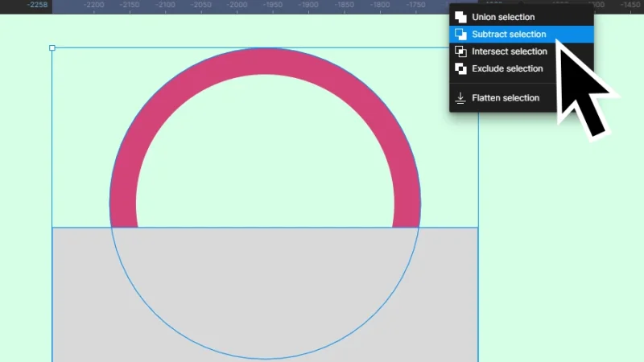The height and width of the screenshot is (362, 644).
Task: Choose Intersect selection from the menu
Action: coord(521,51)
